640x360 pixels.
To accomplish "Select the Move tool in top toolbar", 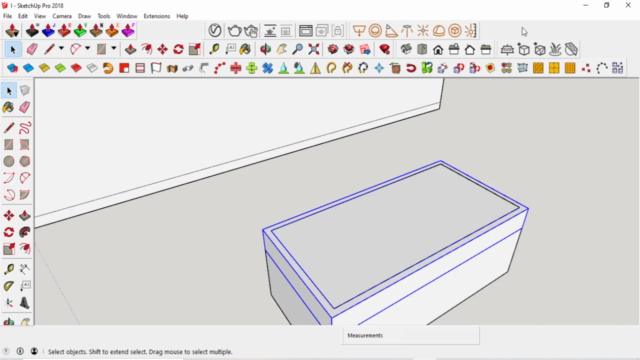I will click(x=162, y=49).
